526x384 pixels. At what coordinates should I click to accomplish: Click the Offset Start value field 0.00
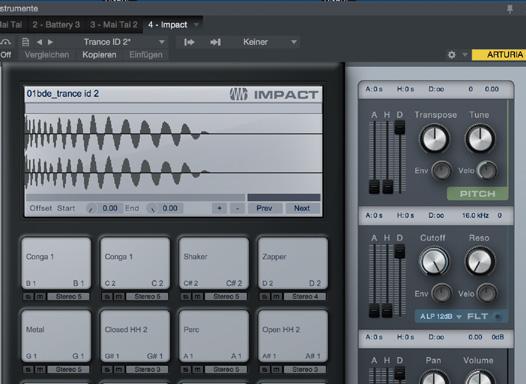(x=110, y=209)
